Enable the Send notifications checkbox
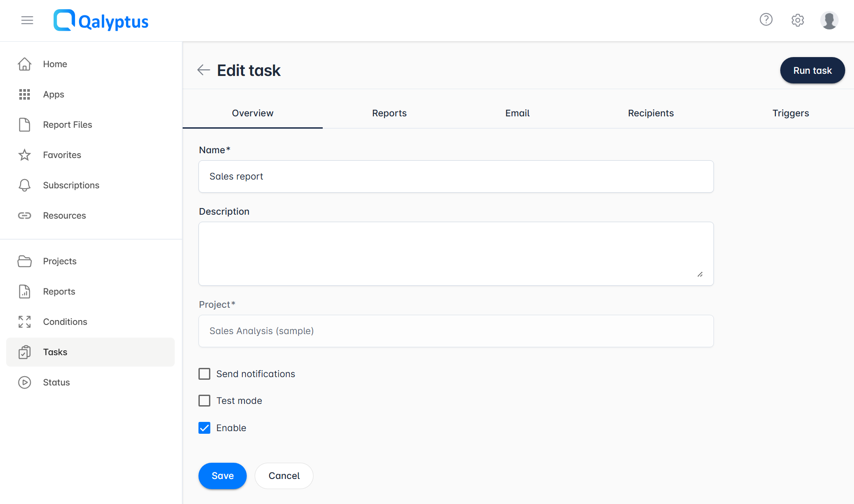 (204, 374)
